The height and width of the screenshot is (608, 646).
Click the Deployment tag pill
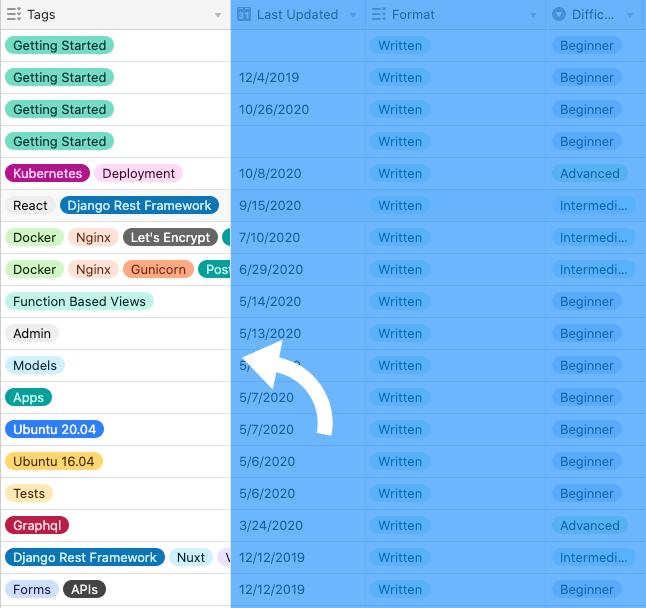click(138, 173)
